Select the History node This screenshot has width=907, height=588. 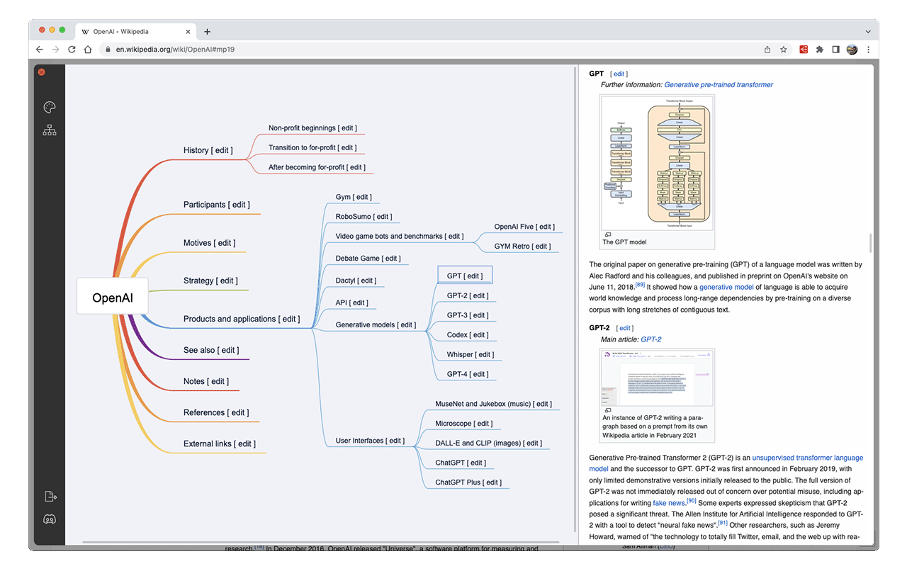click(x=208, y=150)
